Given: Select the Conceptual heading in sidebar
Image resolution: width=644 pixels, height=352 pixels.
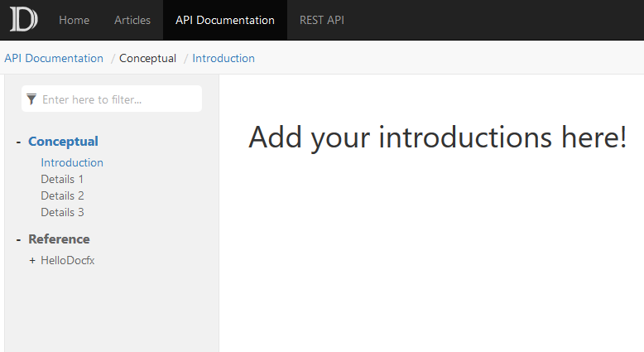Looking at the screenshot, I should tap(63, 142).
